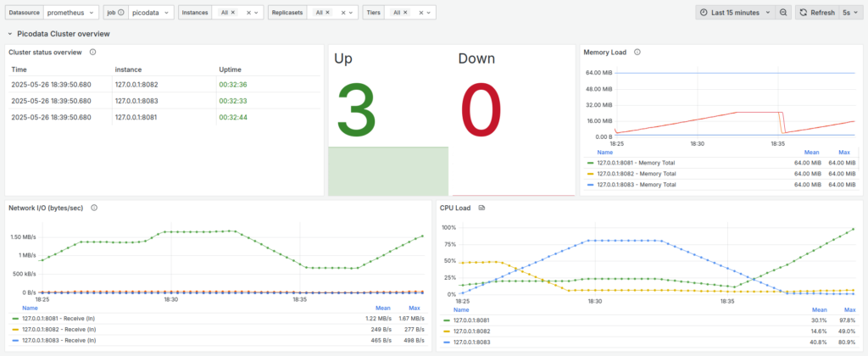This screenshot has width=868, height=356.
Task: Remove the All tag in Tiers filter
Action: (x=405, y=13)
